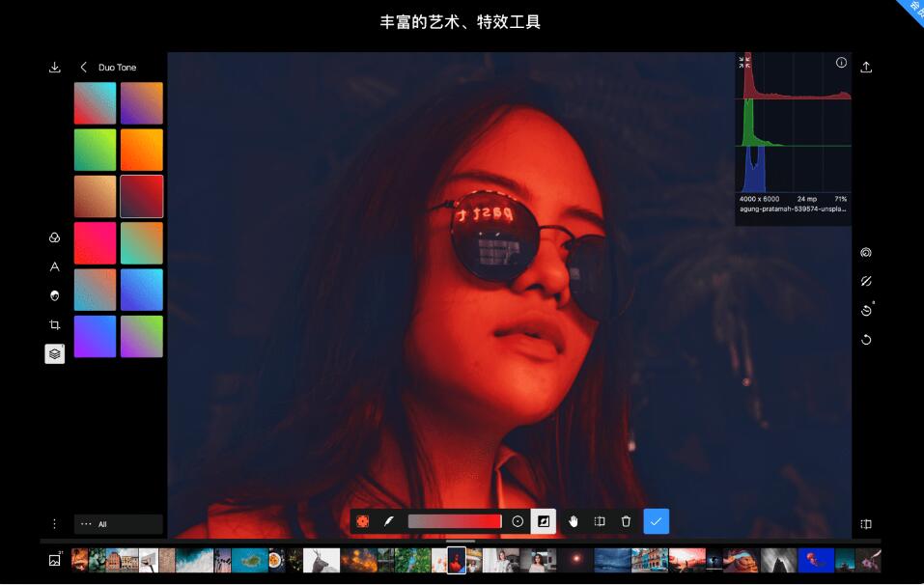The width and height of the screenshot is (924, 585).
Task: Select the hand pan tool
Action: coord(573,521)
